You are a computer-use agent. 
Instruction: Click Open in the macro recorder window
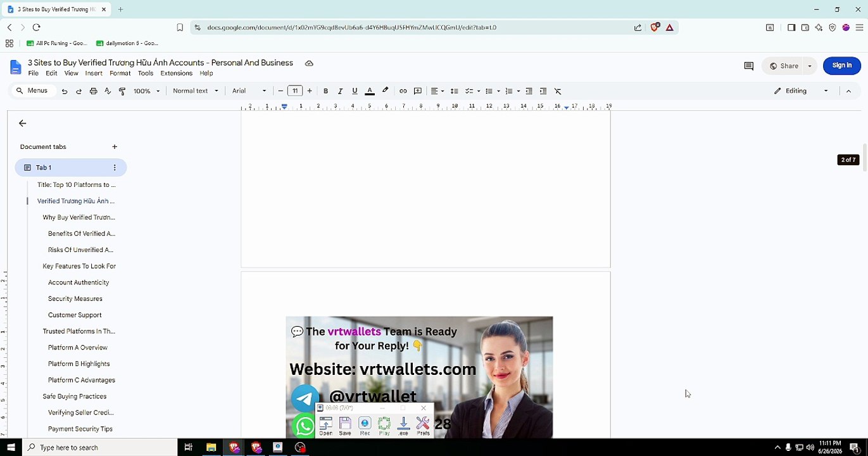click(x=325, y=426)
